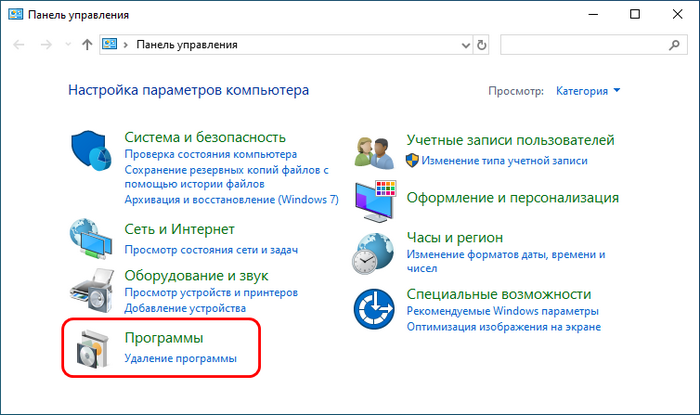Open Hardware and Sound printer icon
Screen dimensions: 700x415
92,290
